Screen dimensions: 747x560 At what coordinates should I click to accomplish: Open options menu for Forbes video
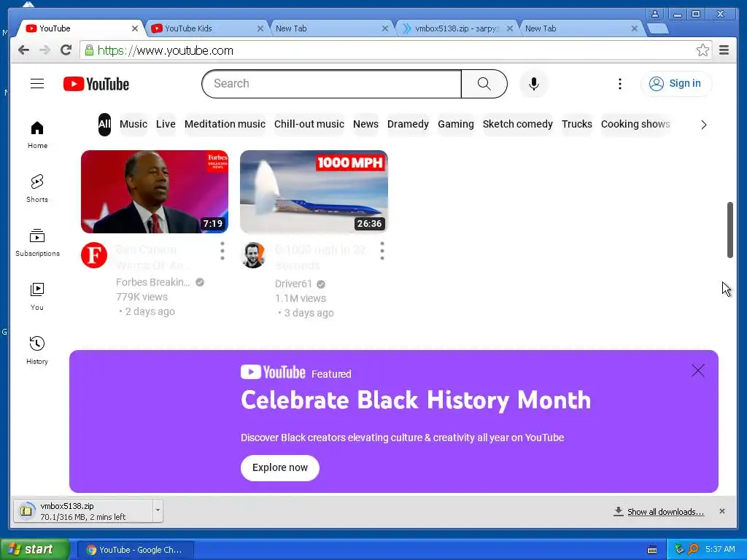pos(222,251)
